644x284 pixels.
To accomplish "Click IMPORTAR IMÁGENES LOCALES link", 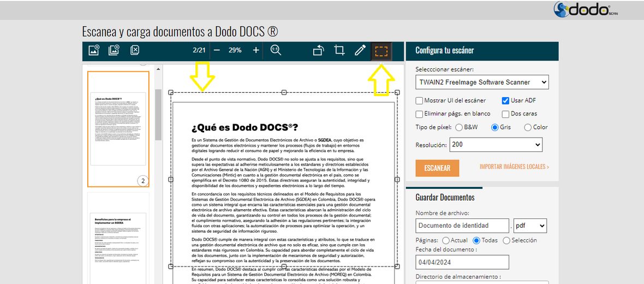I will (514, 167).
